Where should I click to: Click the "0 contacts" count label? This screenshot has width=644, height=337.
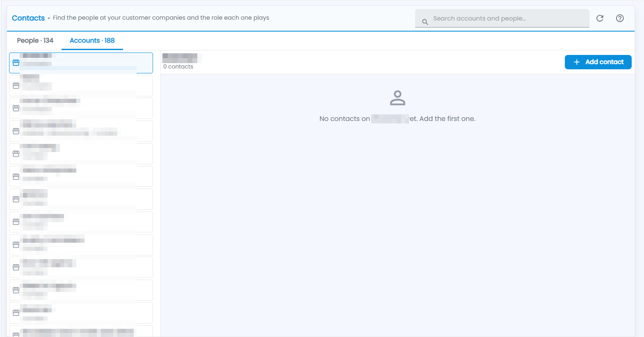(178, 66)
